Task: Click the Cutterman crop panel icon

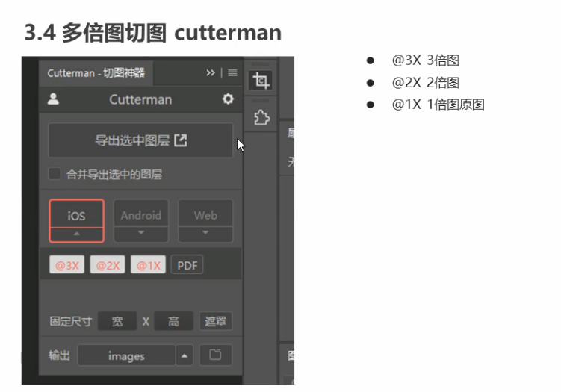Action: 261,81
